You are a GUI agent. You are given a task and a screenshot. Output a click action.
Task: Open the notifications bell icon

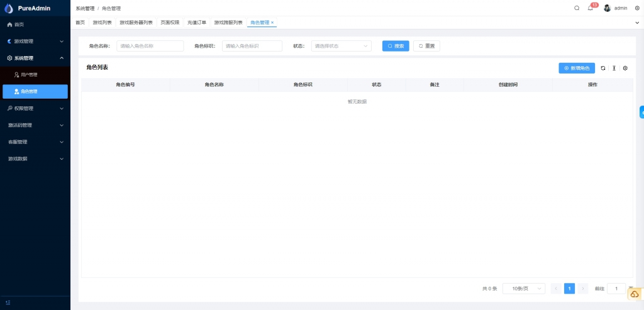coord(590,8)
